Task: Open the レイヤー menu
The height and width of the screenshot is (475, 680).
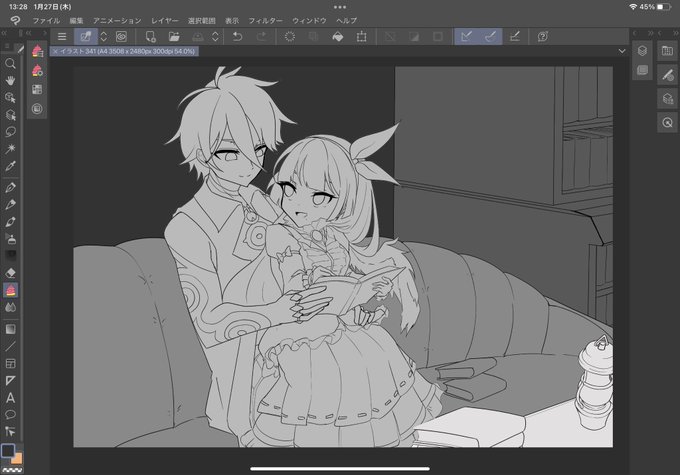Action: tap(165, 20)
